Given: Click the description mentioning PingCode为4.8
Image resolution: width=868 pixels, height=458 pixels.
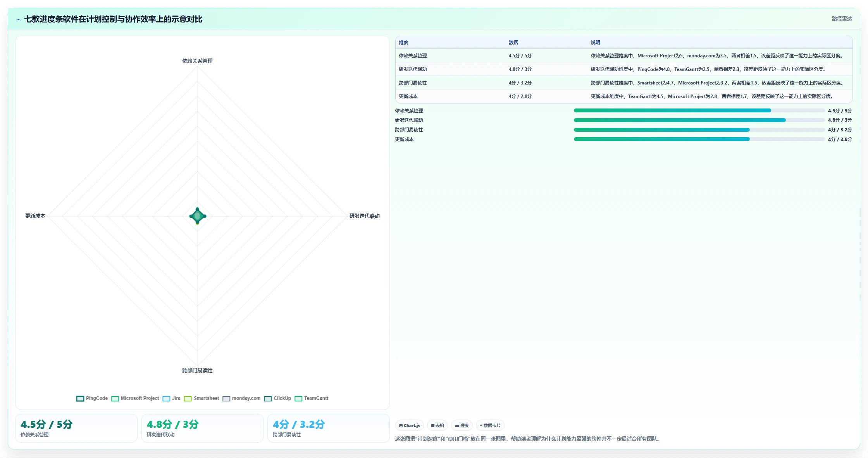Looking at the screenshot, I should tap(709, 69).
